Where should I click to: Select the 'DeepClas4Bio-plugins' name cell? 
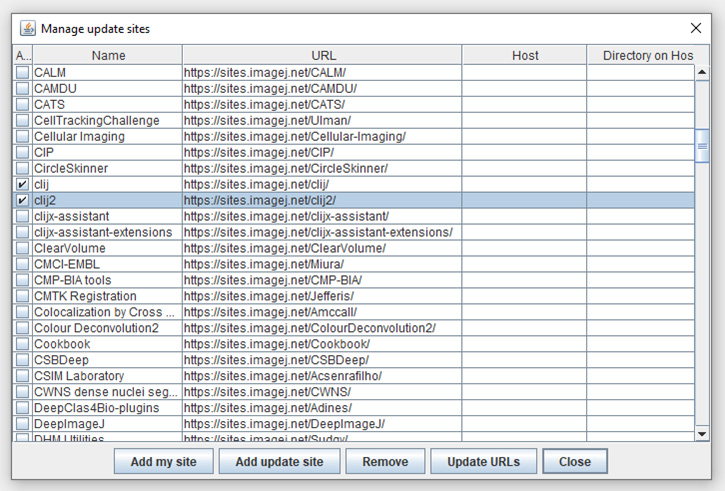tap(107, 408)
